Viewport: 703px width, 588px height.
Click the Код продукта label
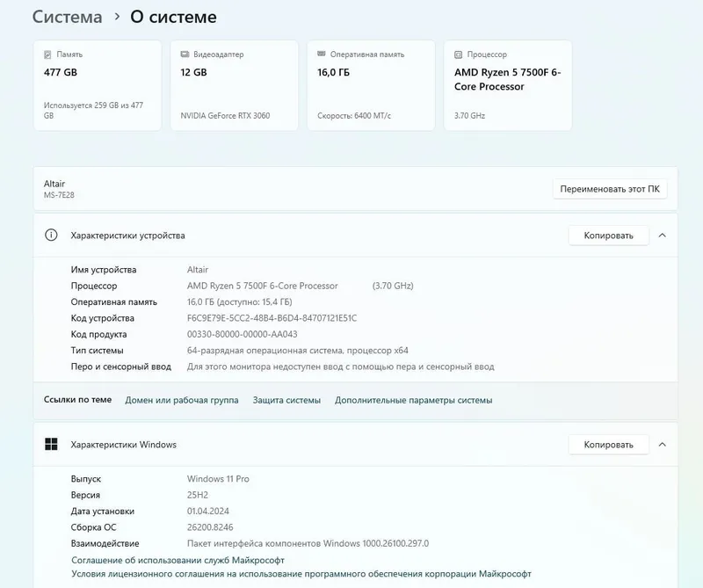pyautogui.click(x=98, y=334)
